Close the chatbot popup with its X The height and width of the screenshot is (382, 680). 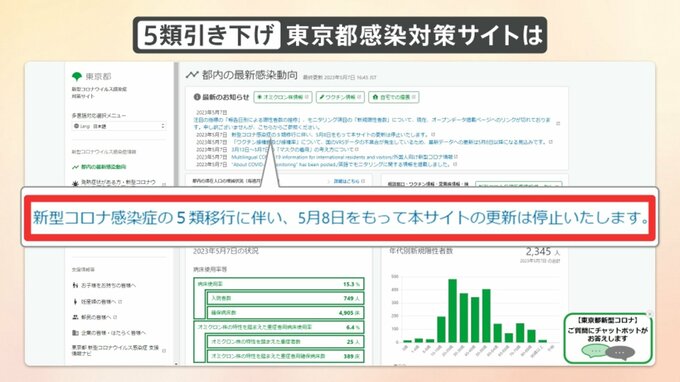click(649, 313)
